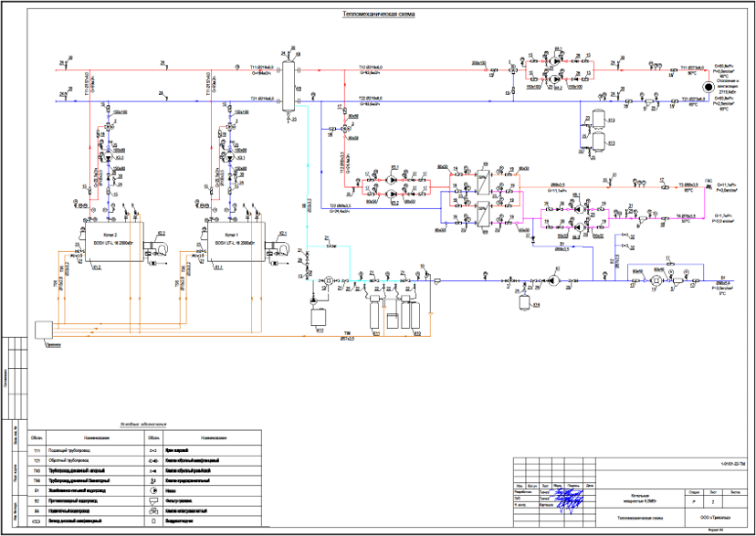Screen dimensions: 756x536
Task: Click «Тепломеханическая схема» in the title block
Action: pos(640,518)
